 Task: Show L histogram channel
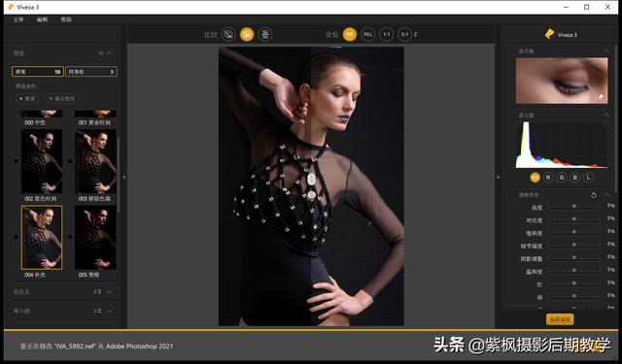click(588, 178)
